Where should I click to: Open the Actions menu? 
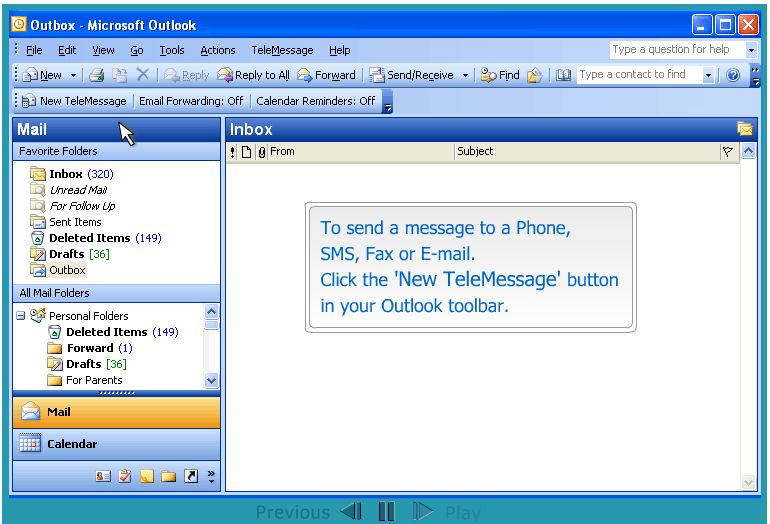click(218, 50)
